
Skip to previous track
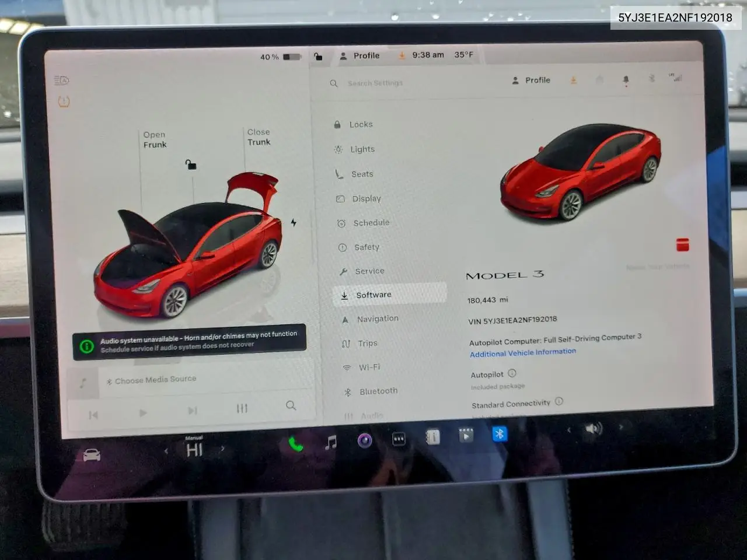tap(93, 415)
